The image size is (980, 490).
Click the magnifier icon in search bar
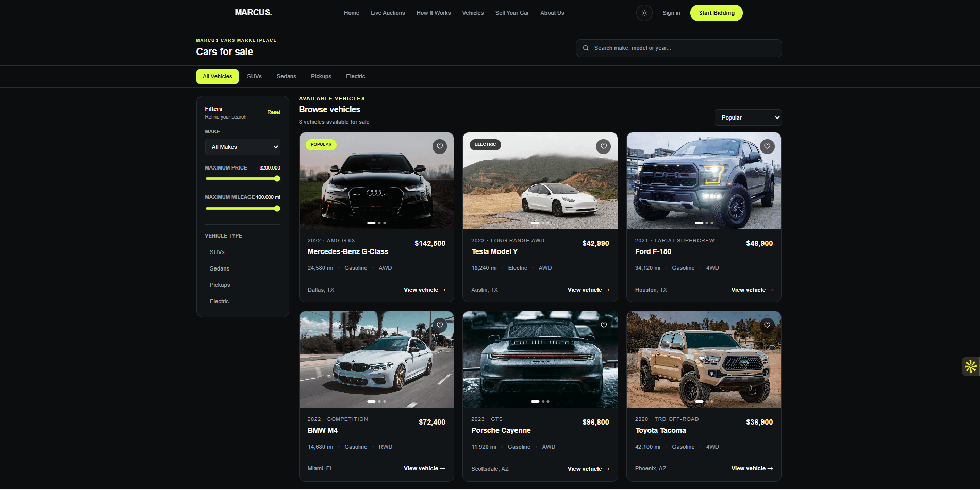(x=586, y=48)
